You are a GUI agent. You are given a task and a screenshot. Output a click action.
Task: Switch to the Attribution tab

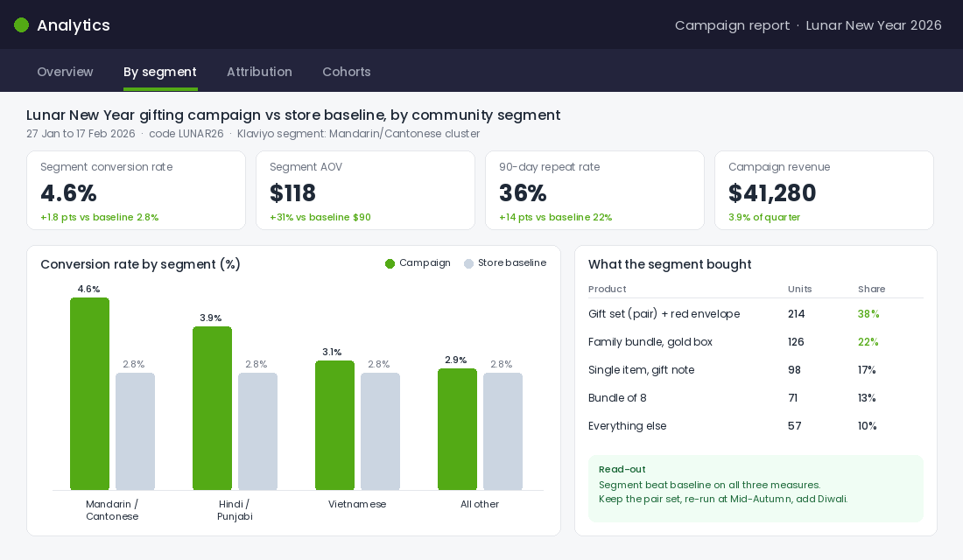click(259, 72)
